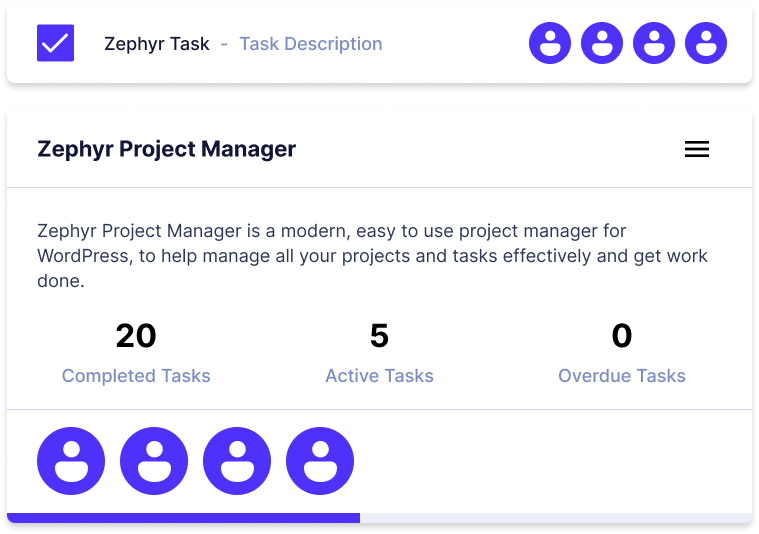Click the 20 completed tasks count
The height and width of the screenshot is (534, 759).
click(136, 336)
